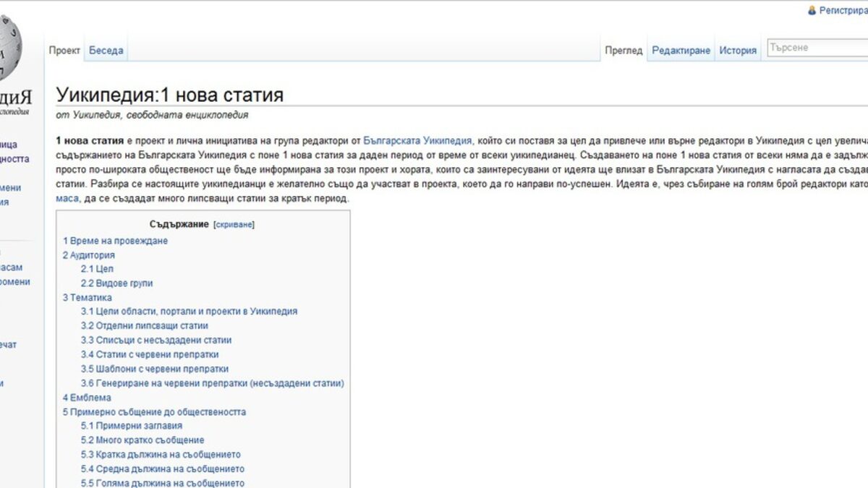Open 5.2 Много кратко съобщение
The height and width of the screenshot is (488, 868).
click(x=142, y=440)
